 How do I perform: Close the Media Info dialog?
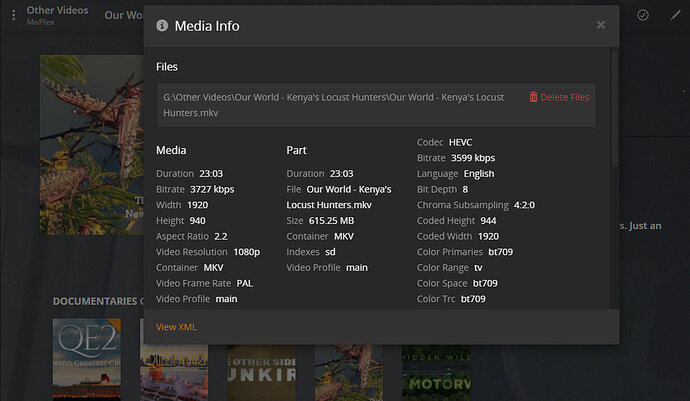(x=601, y=25)
